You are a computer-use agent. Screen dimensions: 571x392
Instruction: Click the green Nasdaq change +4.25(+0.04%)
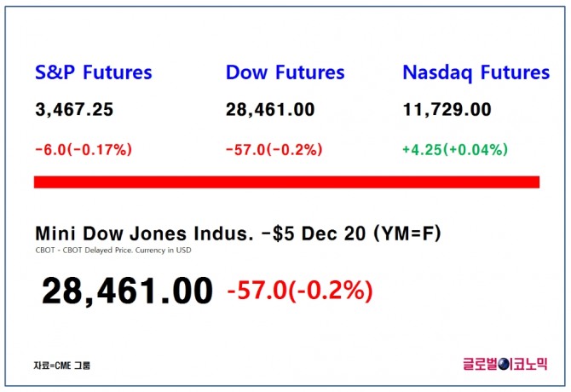[x=455, y=150]
